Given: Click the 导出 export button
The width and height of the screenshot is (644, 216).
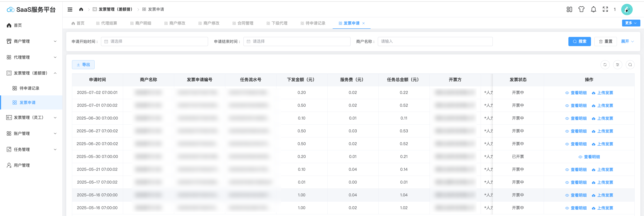Looking at the screenshot, I should coord(83,65).
